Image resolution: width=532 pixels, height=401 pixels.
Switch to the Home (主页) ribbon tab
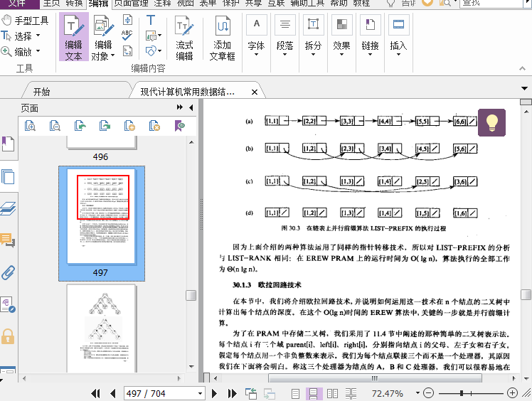pyautogui.click(x=51, y=4)
